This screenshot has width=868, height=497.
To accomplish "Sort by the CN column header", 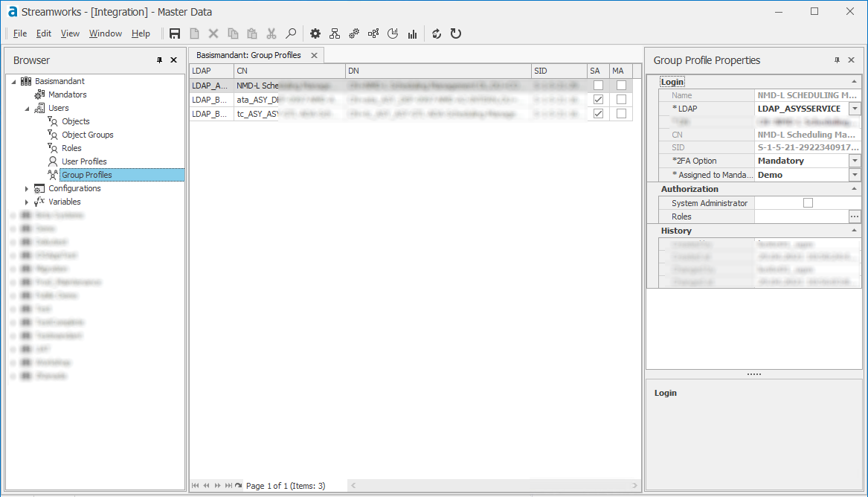I will [x=289, y=71].
